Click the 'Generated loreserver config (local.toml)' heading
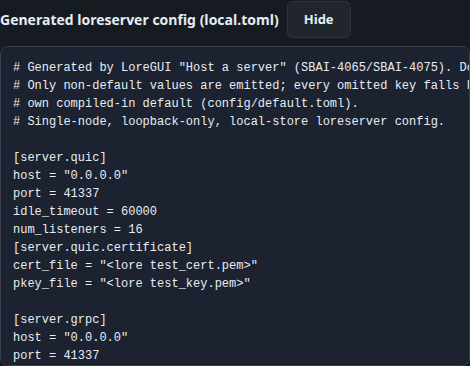Screen dimensions: 470x366 point(140,20)
